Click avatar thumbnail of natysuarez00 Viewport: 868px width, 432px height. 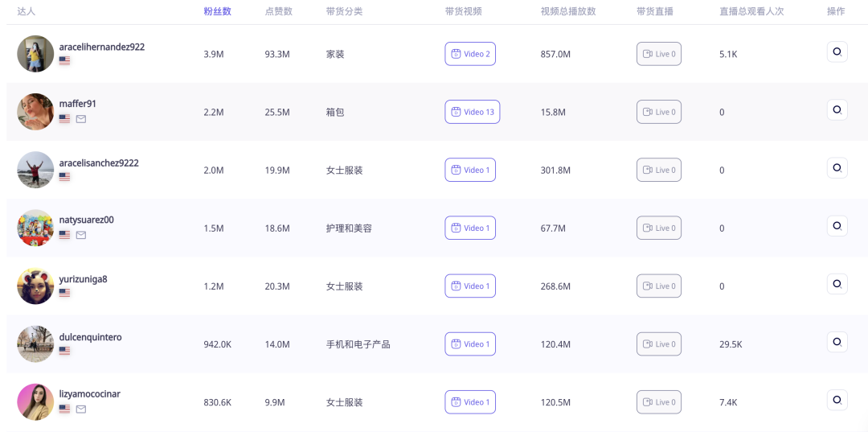tap(35, 228)
